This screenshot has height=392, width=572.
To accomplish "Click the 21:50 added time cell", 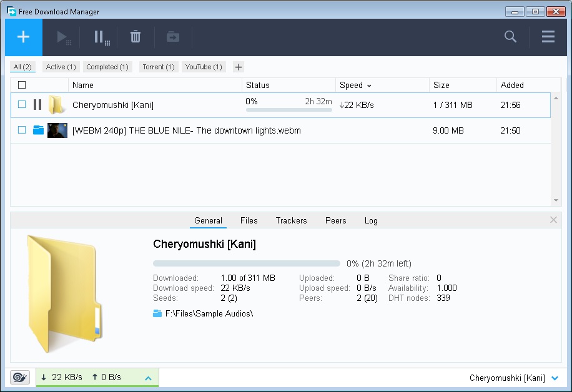I will tap(510, 130).
